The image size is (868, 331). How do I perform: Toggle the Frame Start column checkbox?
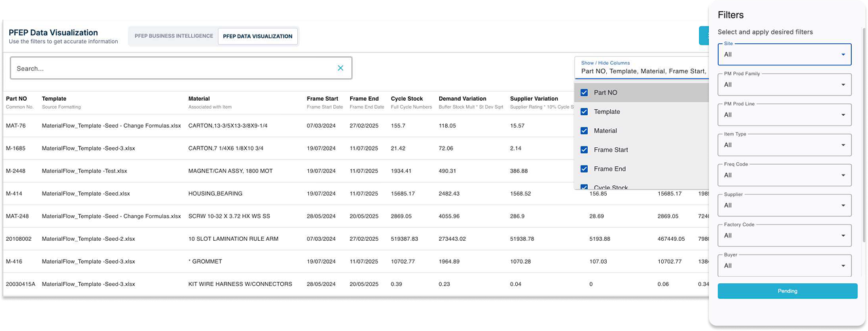pyautogui.click(x=584, y=150)
